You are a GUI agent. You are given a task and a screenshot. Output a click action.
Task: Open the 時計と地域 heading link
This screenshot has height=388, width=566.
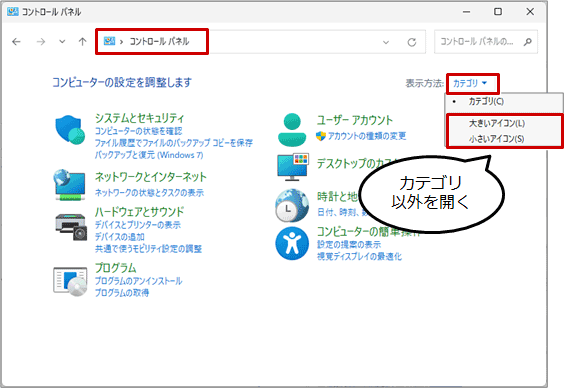click(338, 197)
